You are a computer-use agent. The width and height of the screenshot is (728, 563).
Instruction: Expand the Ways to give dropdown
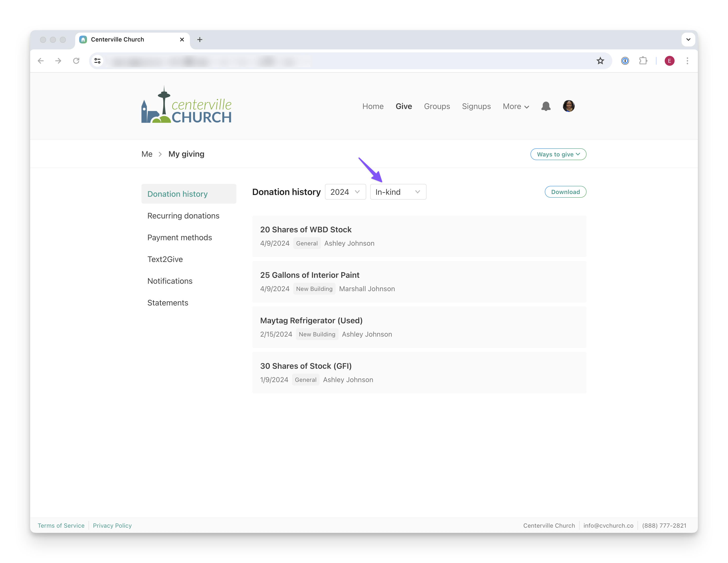[558, 154]
